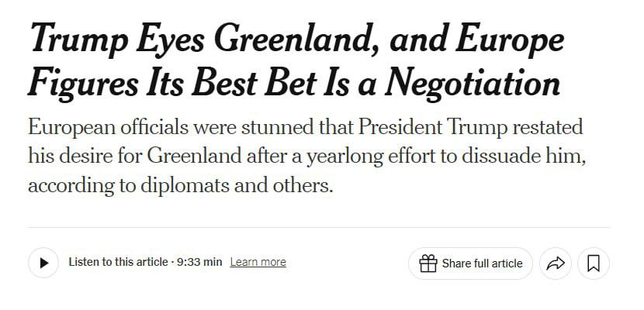
Task: Click "according to diplomats and others" text
Action: pyautogui.click(x=179, y=187)
